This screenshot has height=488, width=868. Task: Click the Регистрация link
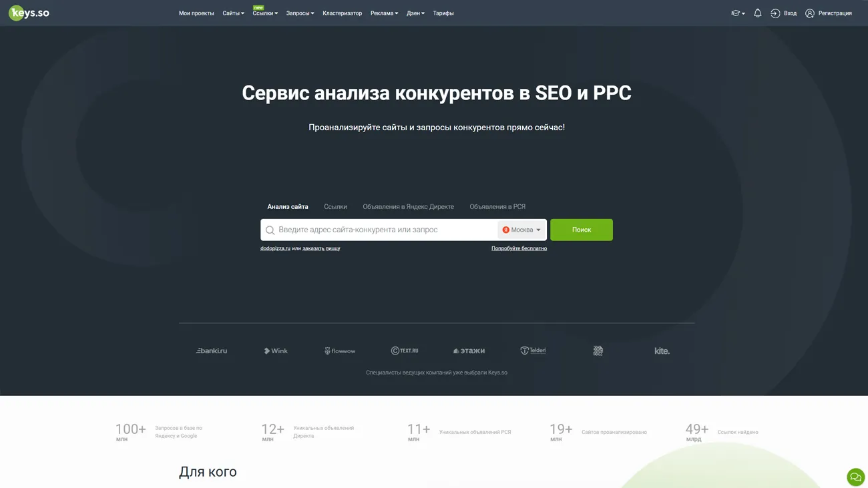[x=835, y=13]
